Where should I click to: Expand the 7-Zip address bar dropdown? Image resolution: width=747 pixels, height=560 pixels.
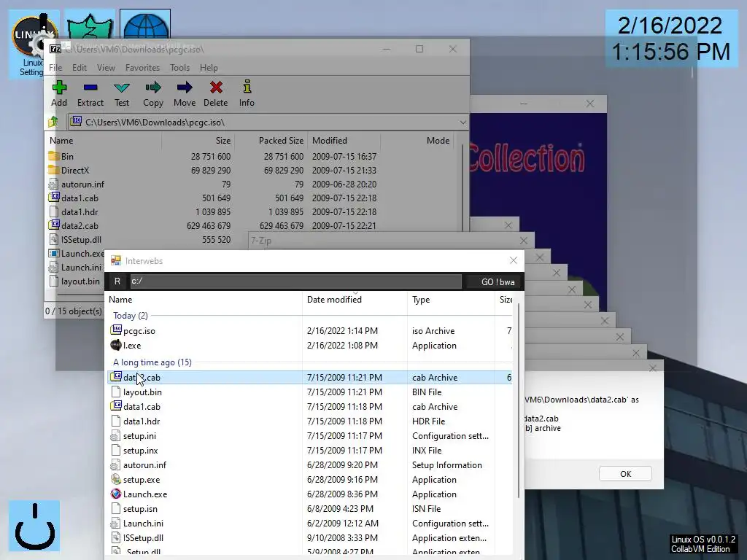pyautogui.click(x=462, y=122)
